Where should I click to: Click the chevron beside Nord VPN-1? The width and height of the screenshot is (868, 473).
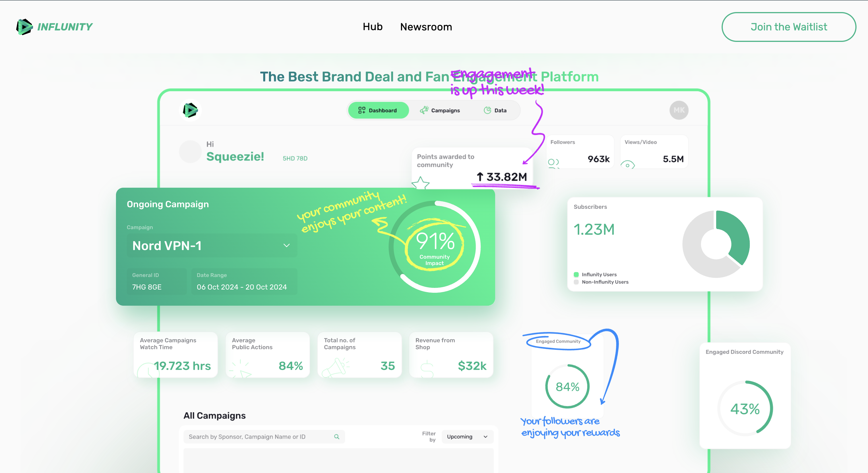click(x=286, y=246)
